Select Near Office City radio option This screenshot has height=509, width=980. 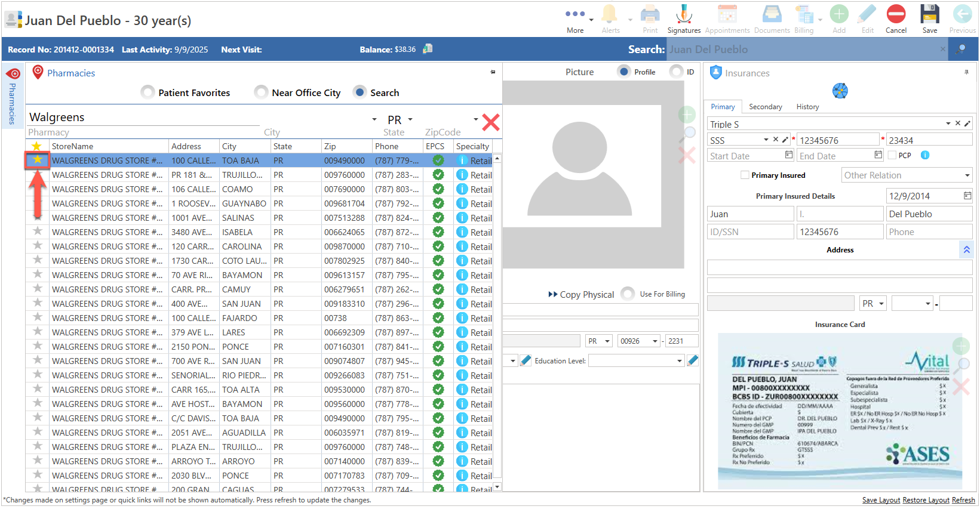click(x=261, y=92)
